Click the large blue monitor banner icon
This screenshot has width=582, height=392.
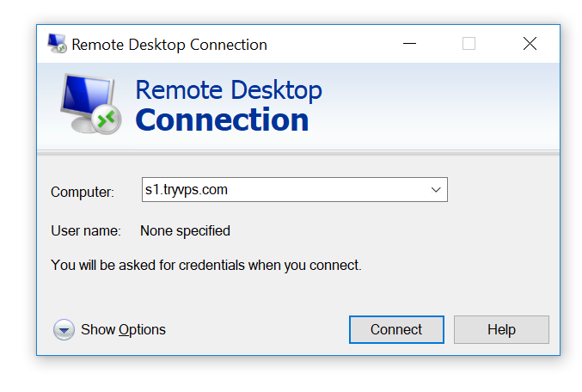[x=90, y=103]
